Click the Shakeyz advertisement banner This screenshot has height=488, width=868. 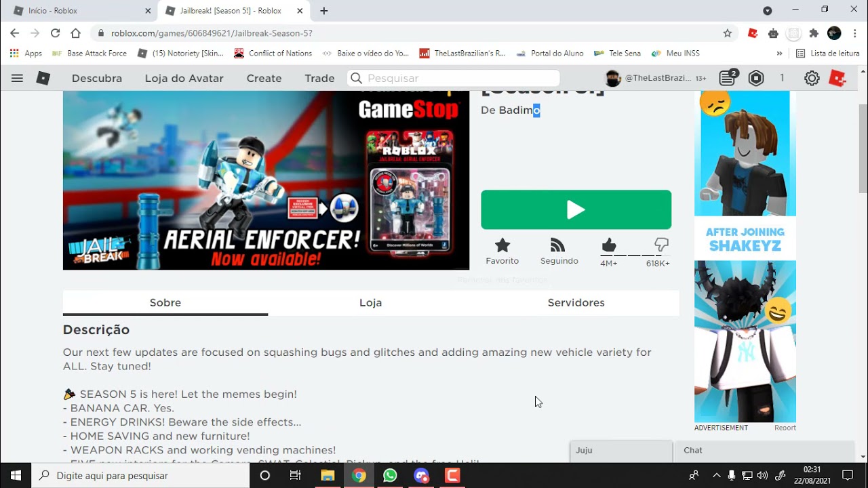coord(745,256)
